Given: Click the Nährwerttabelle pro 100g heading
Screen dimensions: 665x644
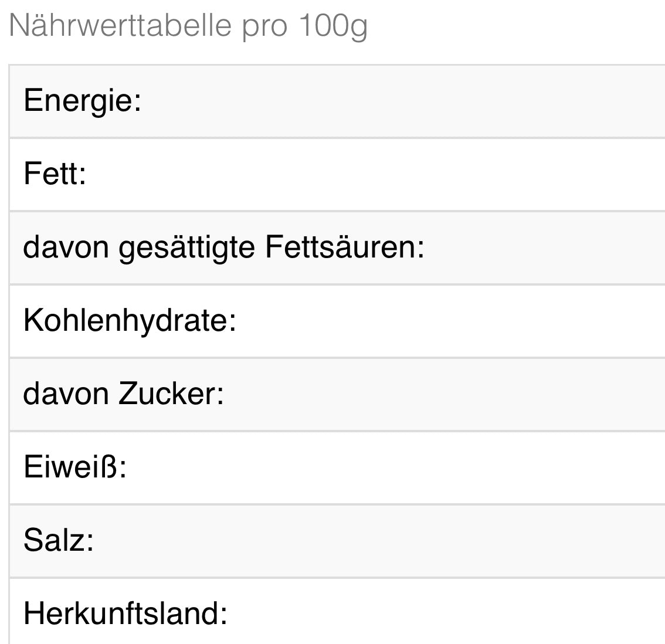Looking at the screenshot, I should point(188,25).
